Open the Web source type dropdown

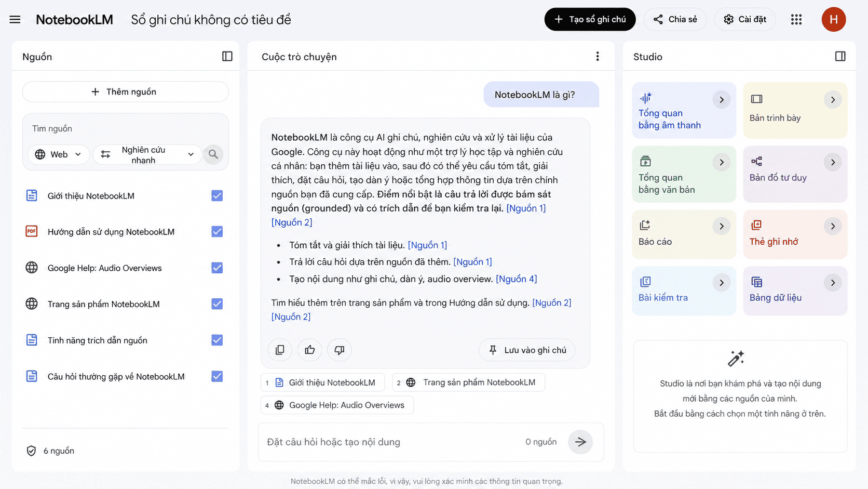pos(58,154)
